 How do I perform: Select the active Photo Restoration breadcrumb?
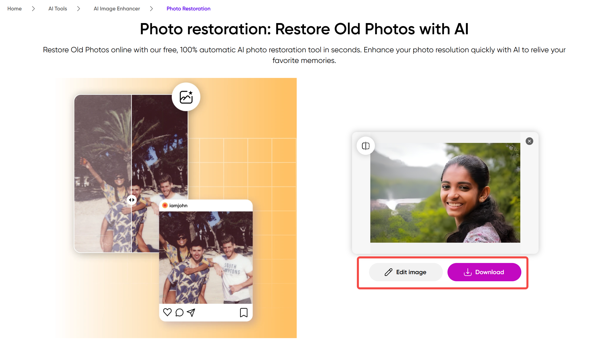(188, 8)
